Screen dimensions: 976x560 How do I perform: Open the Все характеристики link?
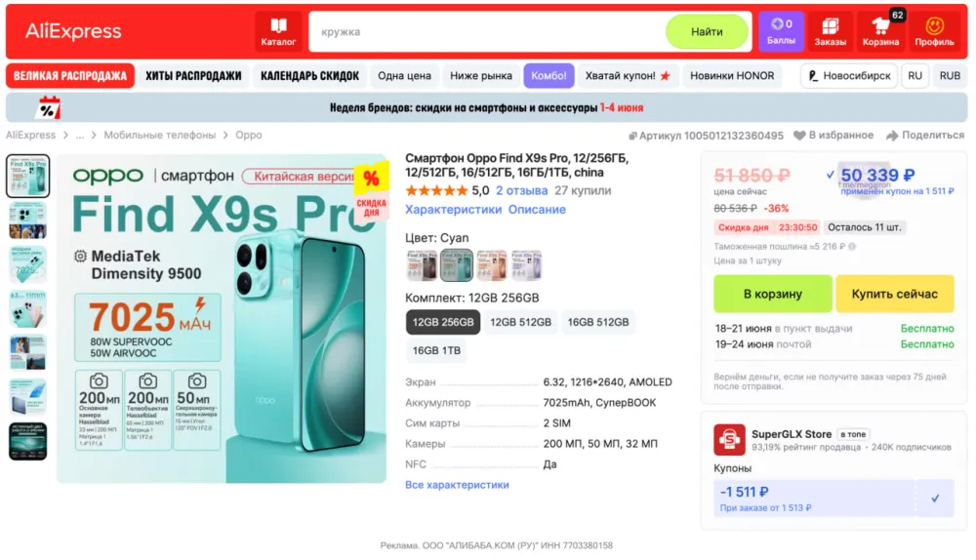[x=457, y=485]
